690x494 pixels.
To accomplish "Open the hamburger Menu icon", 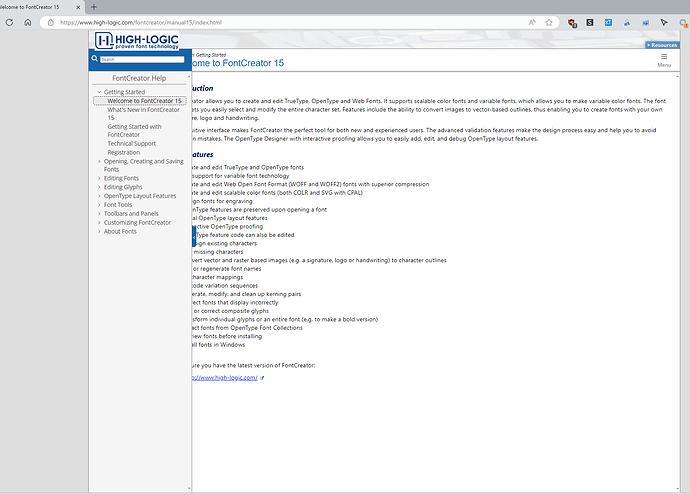I will pyautogui.click(x=664, y=59).
